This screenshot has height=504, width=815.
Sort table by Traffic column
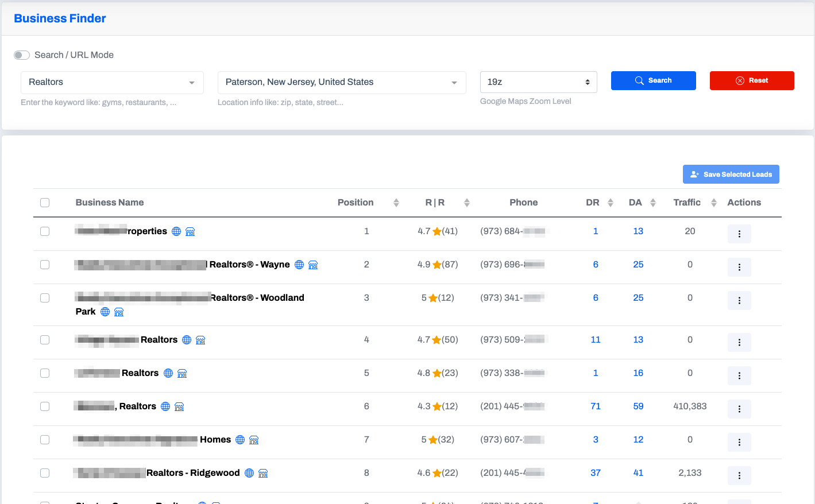(x=714, y=203)
